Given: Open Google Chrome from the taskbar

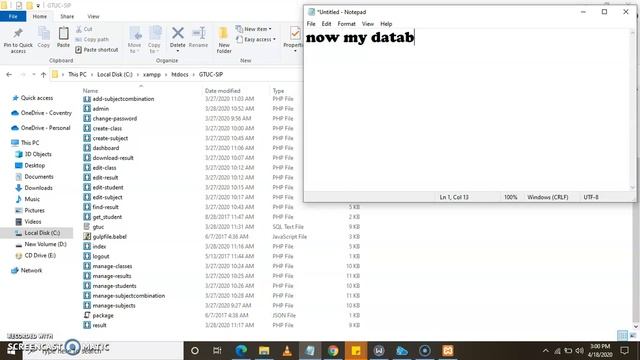Looking at the screenshot, I should tap(333, 350).
